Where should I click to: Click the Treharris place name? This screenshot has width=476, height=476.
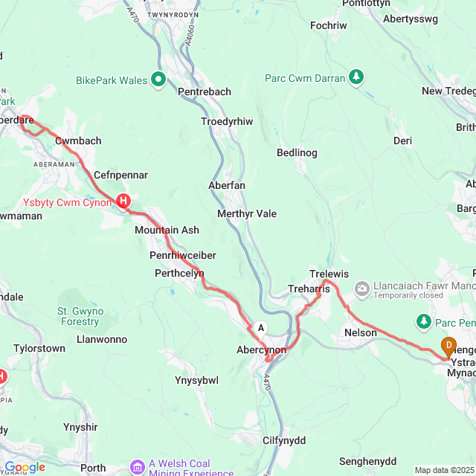[x=309, y=289]
